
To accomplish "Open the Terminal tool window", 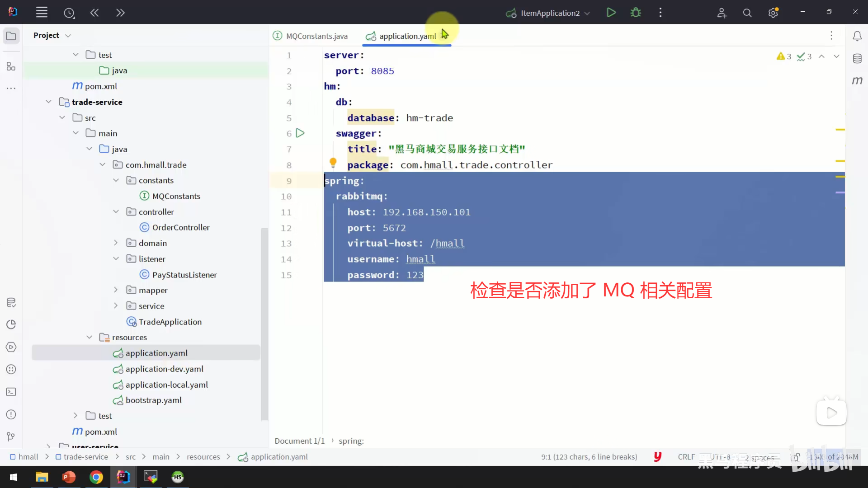I will pyautogui.click(x=11, y=392).
